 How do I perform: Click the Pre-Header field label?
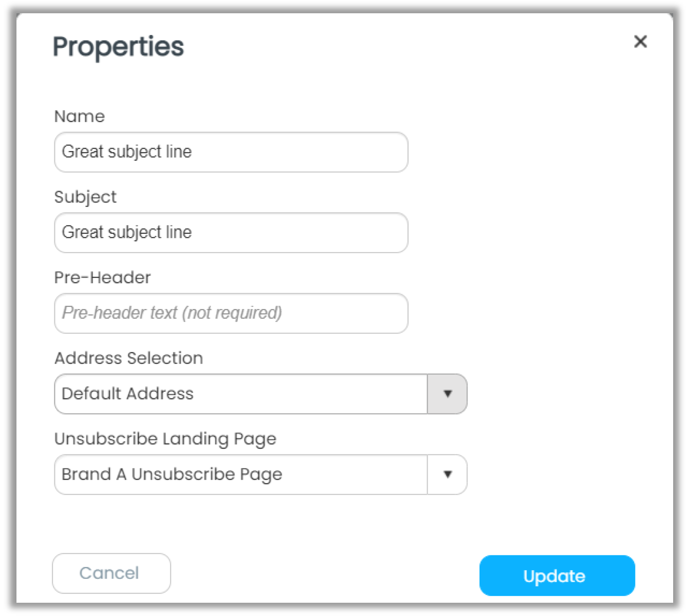click(102, 277)
